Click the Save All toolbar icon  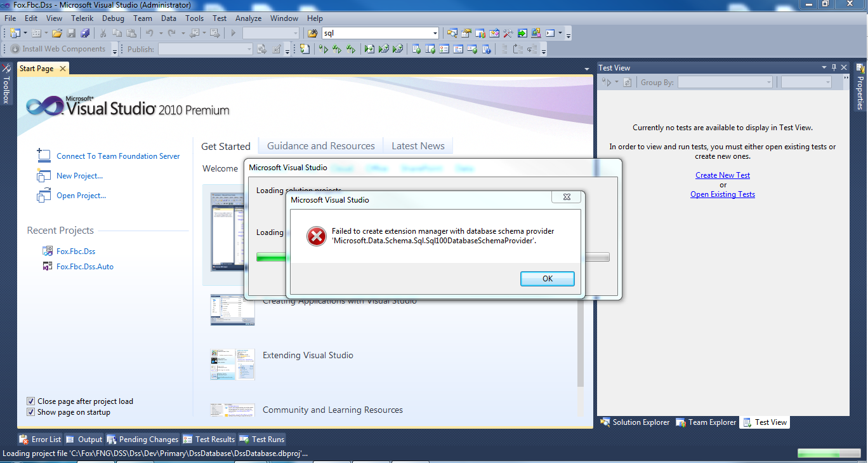point(84,33)
